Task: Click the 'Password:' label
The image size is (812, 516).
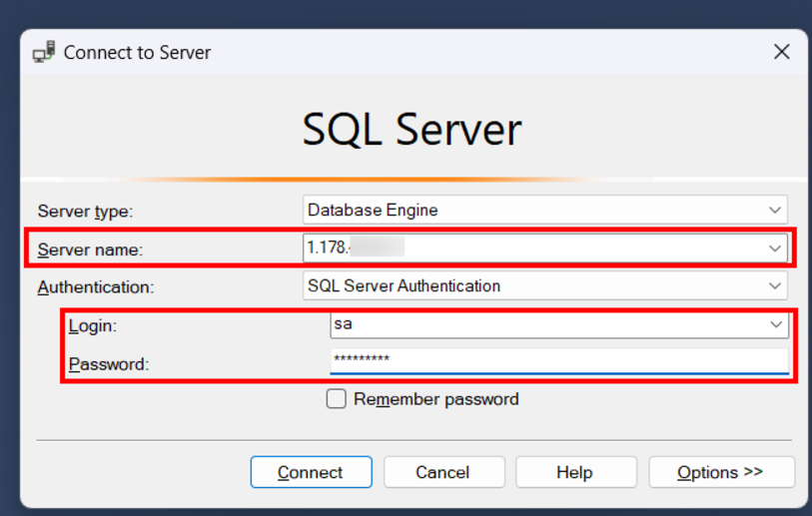Action: (108, 364)
